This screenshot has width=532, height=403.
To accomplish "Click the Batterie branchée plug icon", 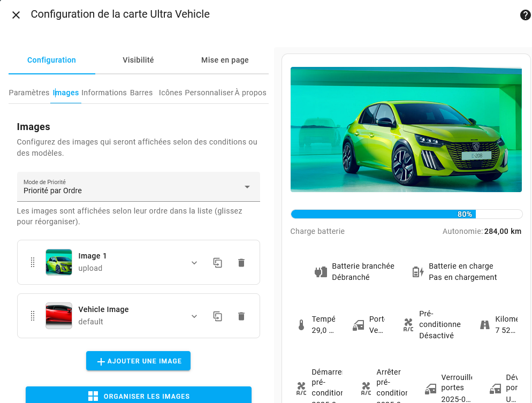I will 321,272.
